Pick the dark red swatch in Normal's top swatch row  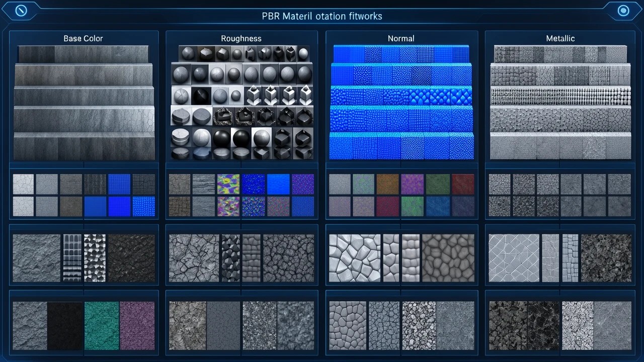point(462,185)
